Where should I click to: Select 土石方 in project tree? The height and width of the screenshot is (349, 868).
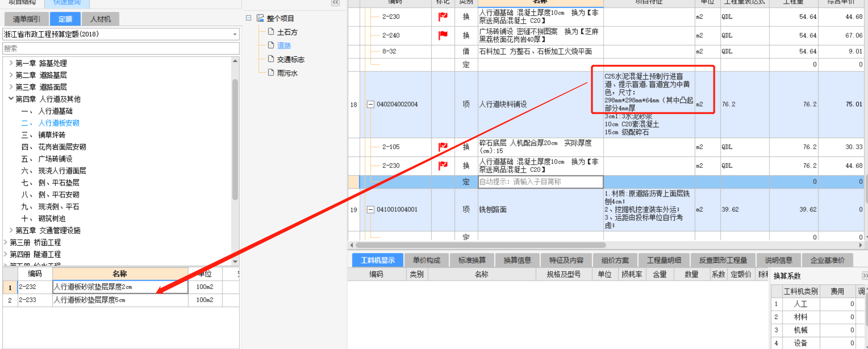click(x=287, y=32)
